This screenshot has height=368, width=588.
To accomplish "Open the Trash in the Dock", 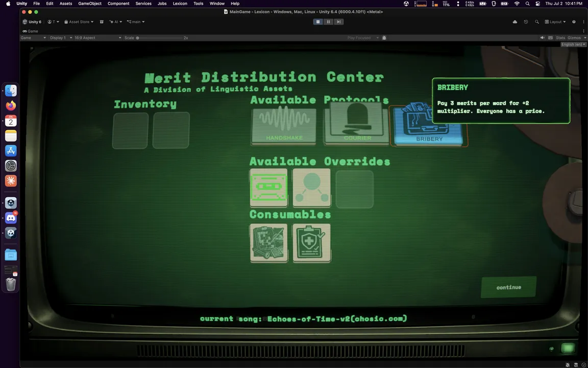I will pyautogui.click(x=11, y=284).
